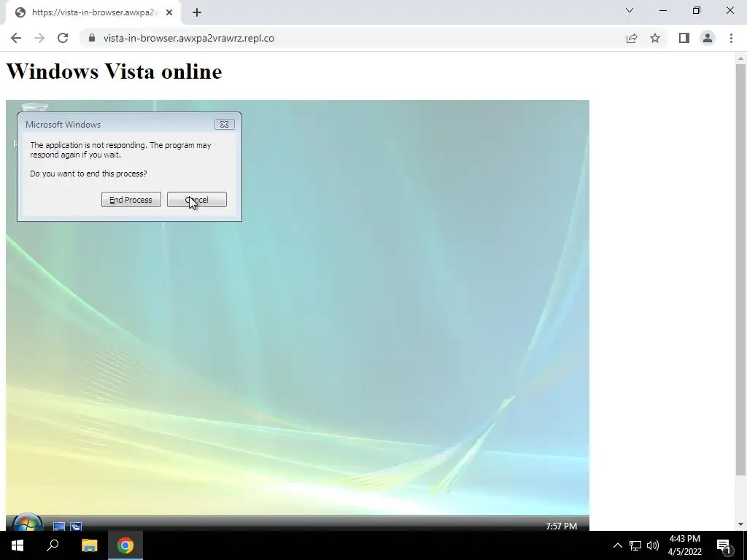Open the Chrome profile avatar
The image size is (747, 560).
708,38
